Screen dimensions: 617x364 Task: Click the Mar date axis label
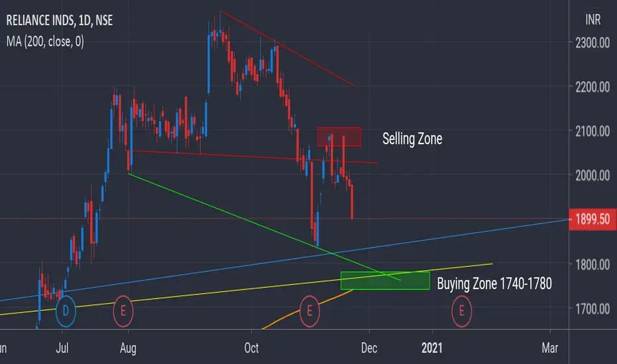(549, 348)
